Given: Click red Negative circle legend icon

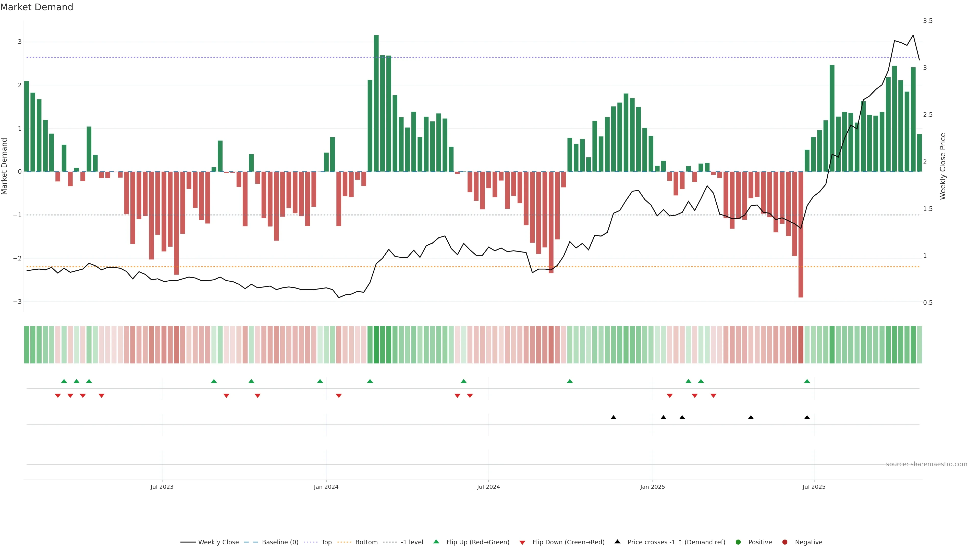Looking at the screenshot, I should [785, 542].
